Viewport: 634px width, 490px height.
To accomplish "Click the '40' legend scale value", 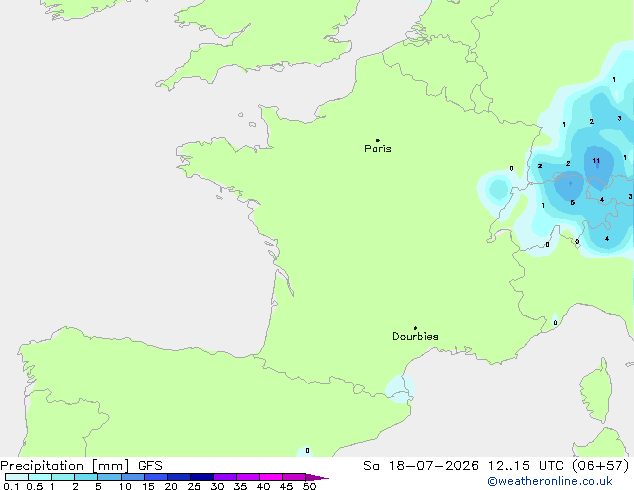I will (263, 486).
